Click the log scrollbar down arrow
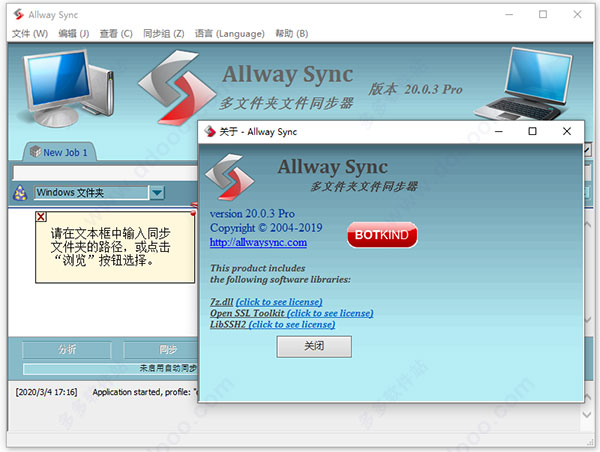 tap(587, 414)
